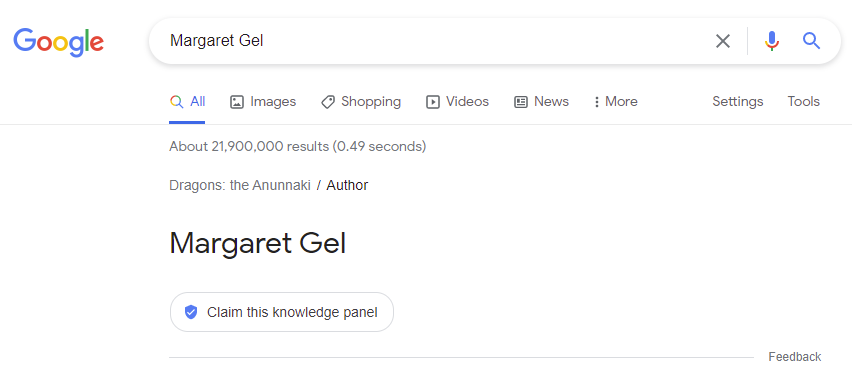
Task: Open the News results tab
Action: pos(542,102)
